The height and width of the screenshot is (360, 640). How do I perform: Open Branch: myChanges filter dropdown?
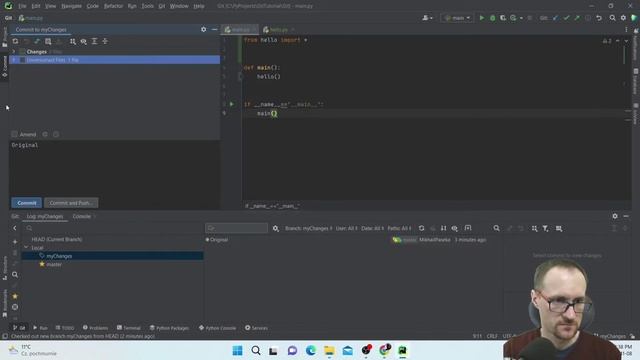309,229
